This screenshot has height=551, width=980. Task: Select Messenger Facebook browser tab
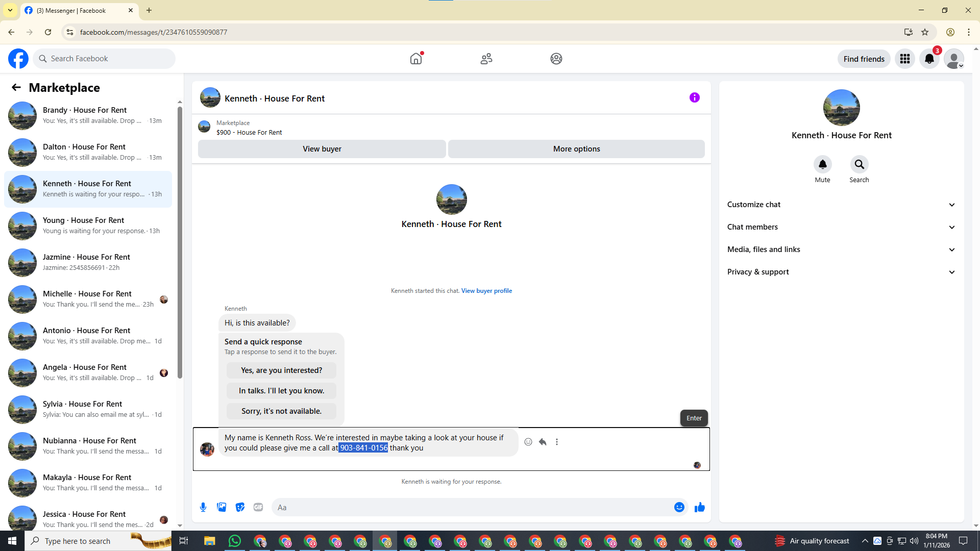tap(79, 10)
